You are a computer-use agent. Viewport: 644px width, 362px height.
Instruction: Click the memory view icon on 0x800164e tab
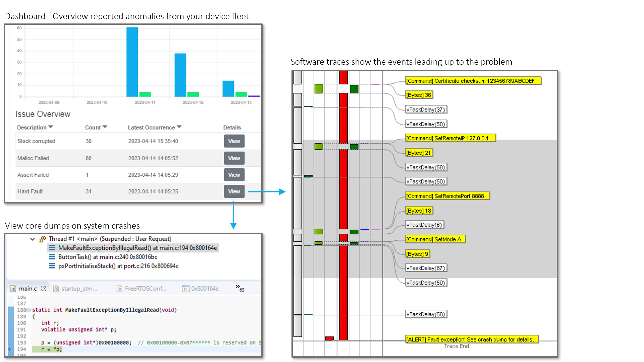point(185,288)
